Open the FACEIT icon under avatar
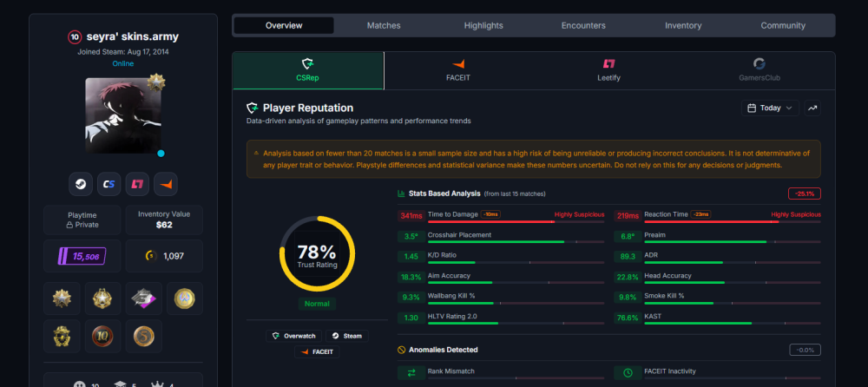 point(166,184)
